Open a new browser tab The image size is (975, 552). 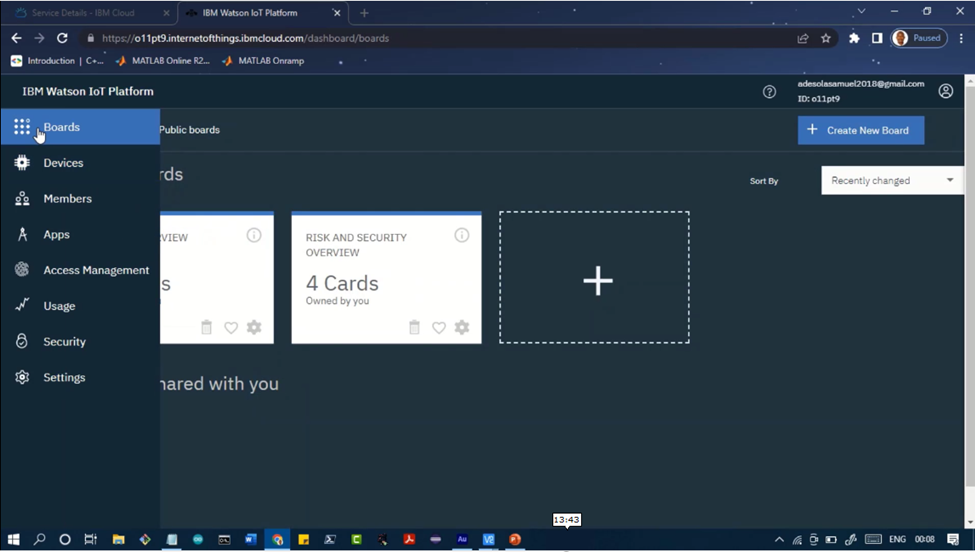click(x=364, y=12)
